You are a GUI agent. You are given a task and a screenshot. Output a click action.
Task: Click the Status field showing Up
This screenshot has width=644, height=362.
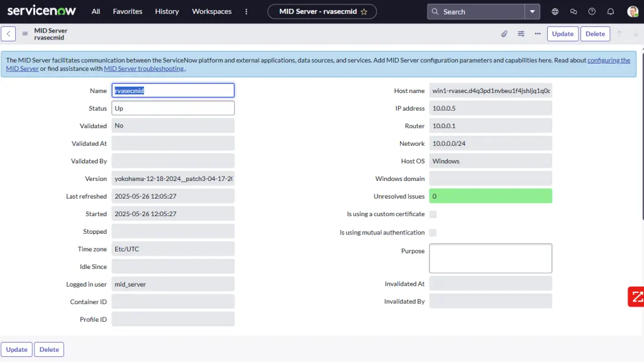click(173, 108)
